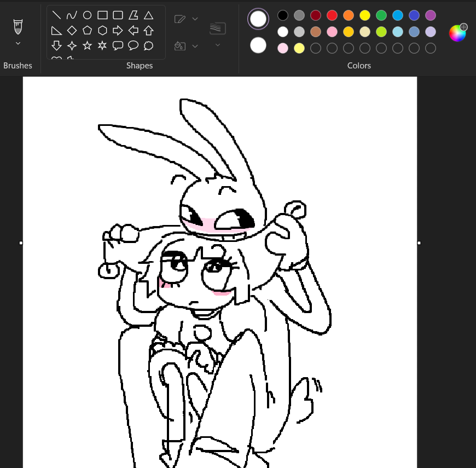Pick the Four-point star shape
This screenshot has height=468, width=476.
pos(72,45)
